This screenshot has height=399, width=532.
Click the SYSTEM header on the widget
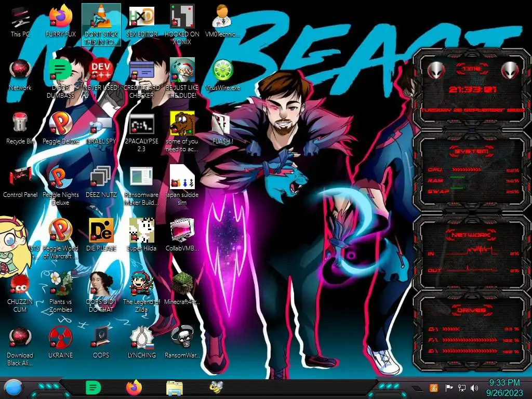(x=471, y=151)
